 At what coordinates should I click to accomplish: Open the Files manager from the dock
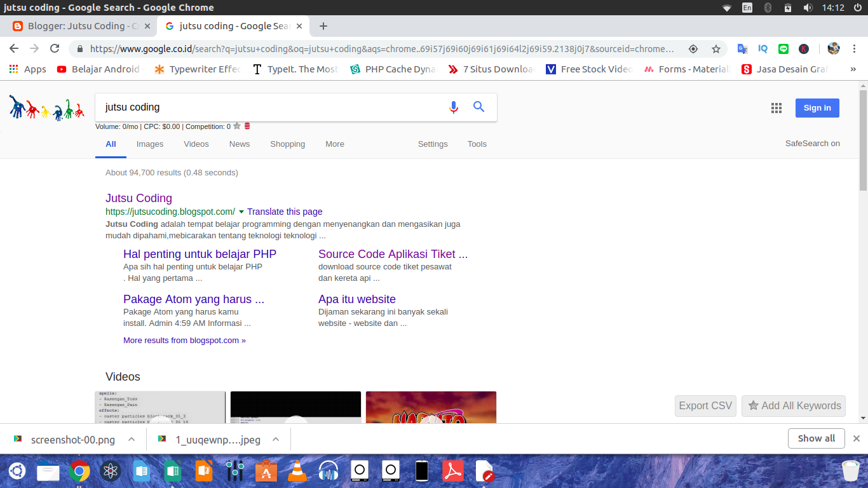[48, 471]
